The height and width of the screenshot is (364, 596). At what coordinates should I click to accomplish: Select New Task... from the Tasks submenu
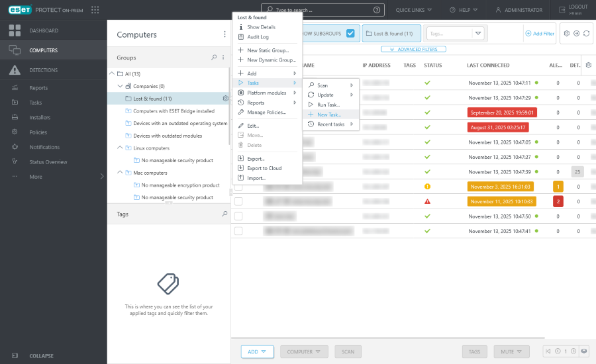click(328, 114)
